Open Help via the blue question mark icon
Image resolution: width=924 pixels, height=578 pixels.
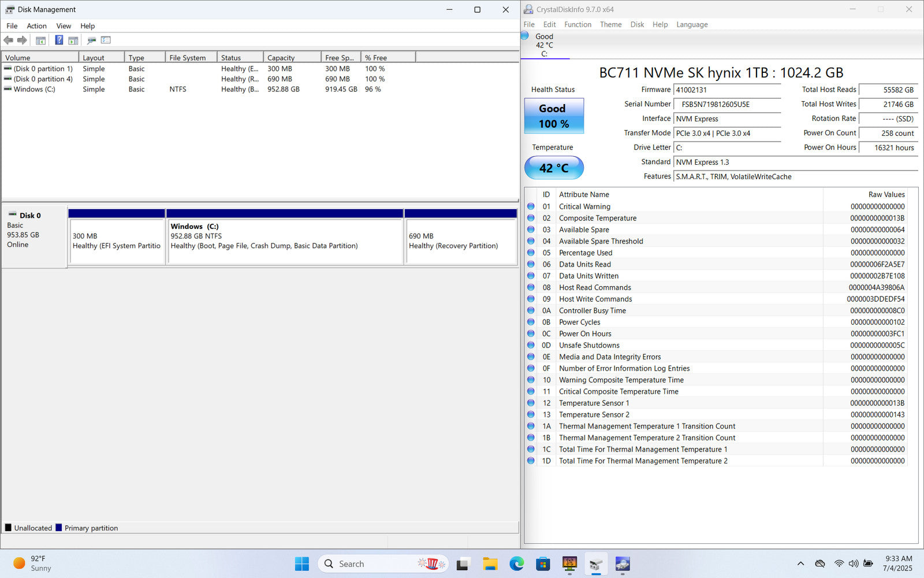59,40
